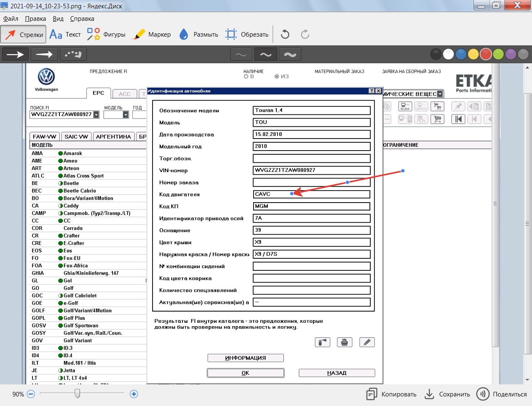Screen dimensions: 532x406
Task: Click the spray paint can icon
Action: pos(323,342)
